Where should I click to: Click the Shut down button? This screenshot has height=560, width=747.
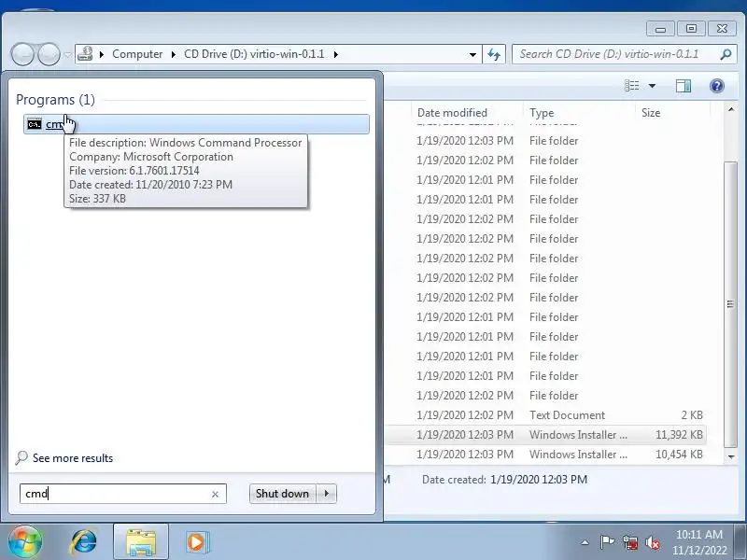coord(283,494)
